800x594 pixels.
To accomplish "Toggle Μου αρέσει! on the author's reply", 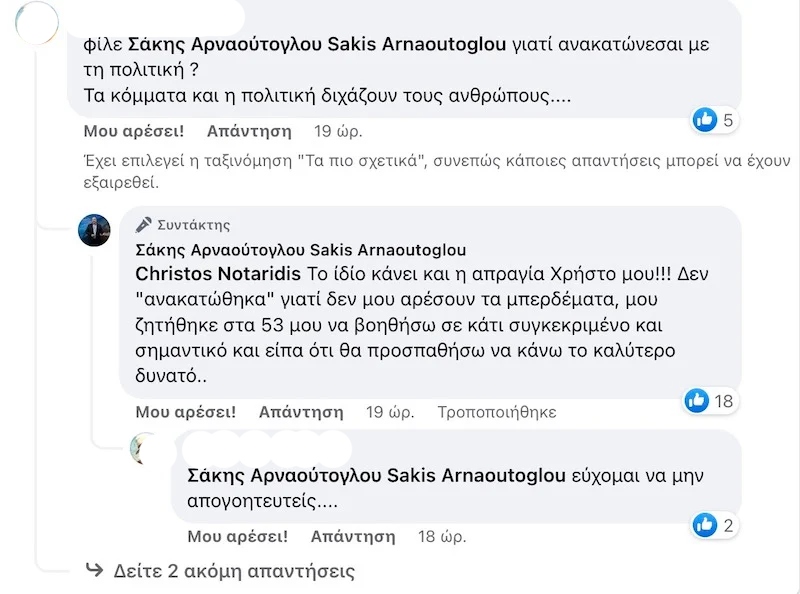I will (x=186, y=412).
